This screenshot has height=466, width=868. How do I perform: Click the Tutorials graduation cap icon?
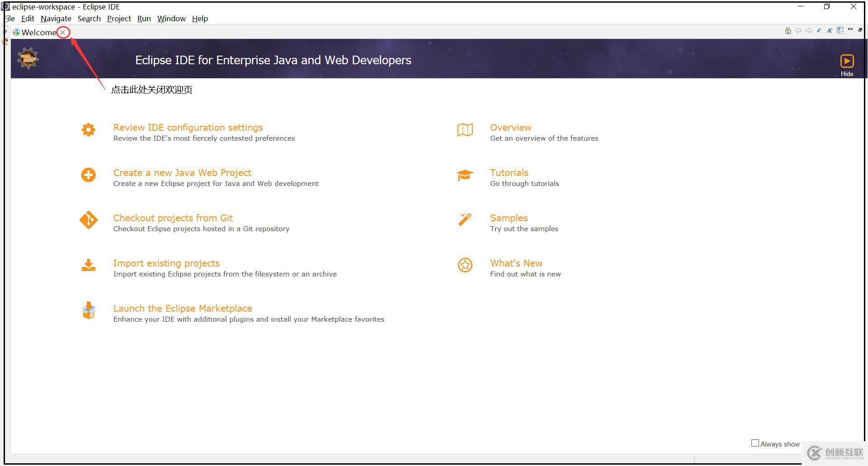[465, 175]
